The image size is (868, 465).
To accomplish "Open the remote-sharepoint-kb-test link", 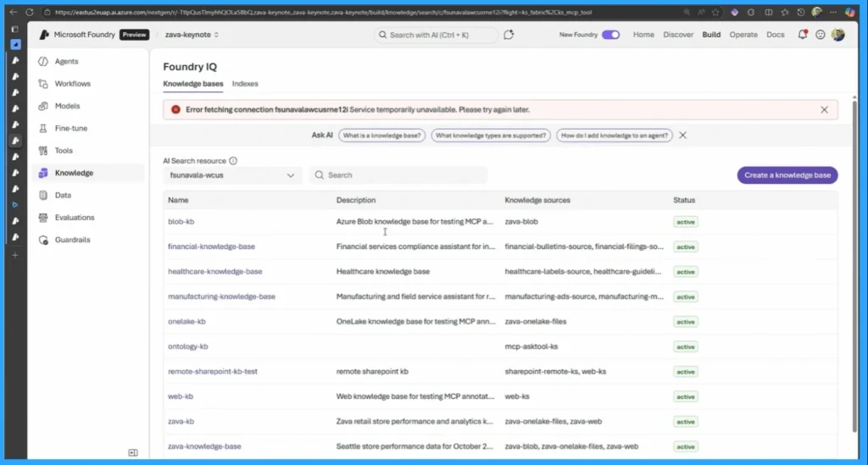I will tap(213, 372).
